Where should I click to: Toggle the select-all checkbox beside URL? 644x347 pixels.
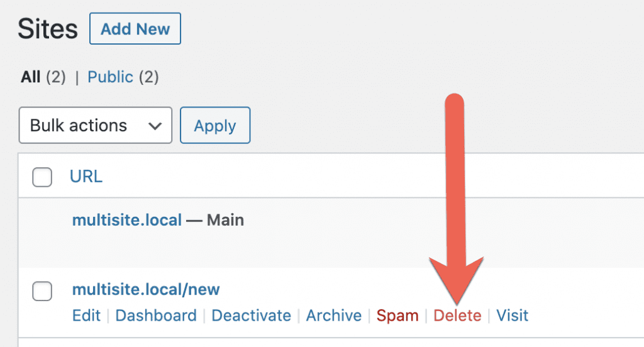[42, 178]
